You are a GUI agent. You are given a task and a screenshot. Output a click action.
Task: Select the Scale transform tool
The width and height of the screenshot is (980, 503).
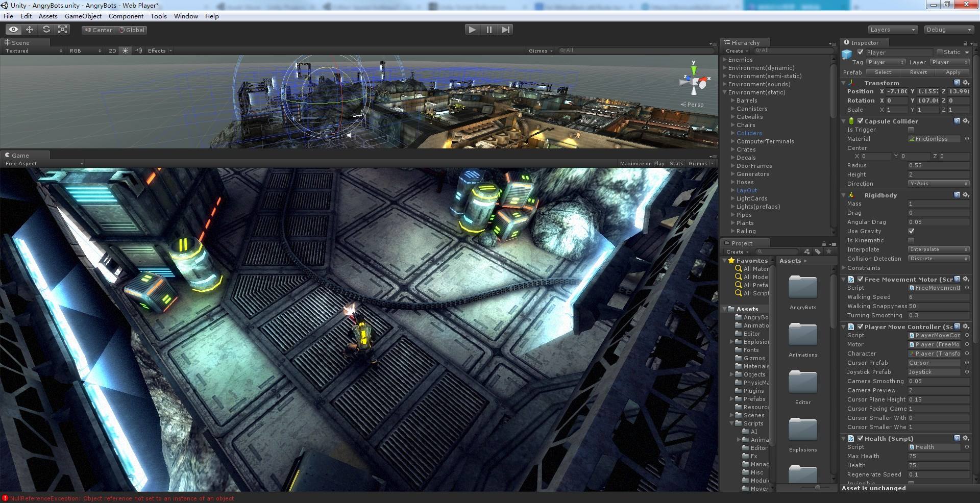coord(63,30)
